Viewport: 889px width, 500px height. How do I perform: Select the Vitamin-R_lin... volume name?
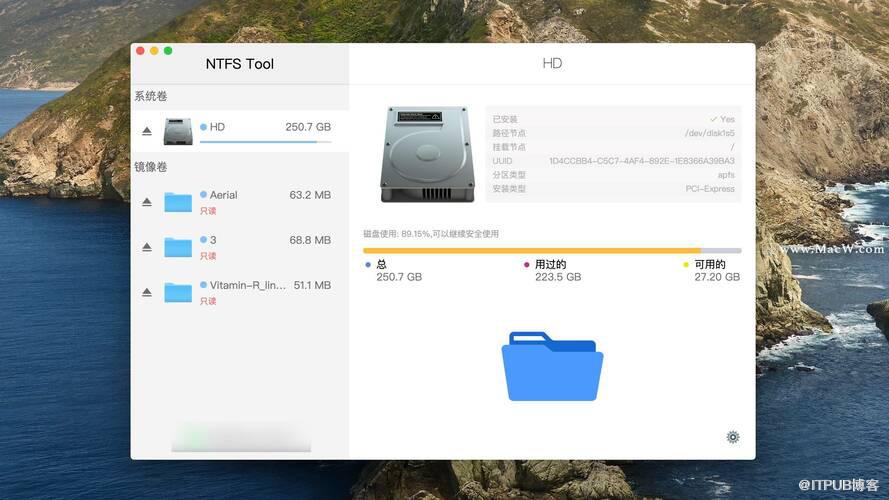tap(248, 285)
